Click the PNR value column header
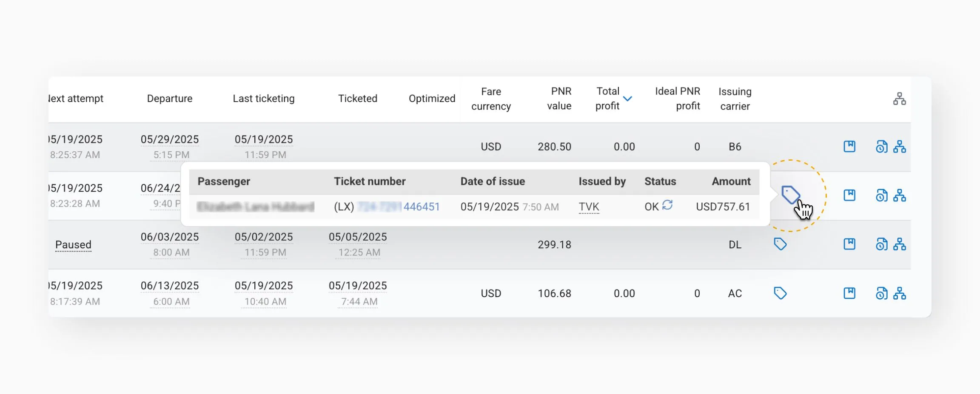Viewport: 980px width, 394px height. pos(559,99)
